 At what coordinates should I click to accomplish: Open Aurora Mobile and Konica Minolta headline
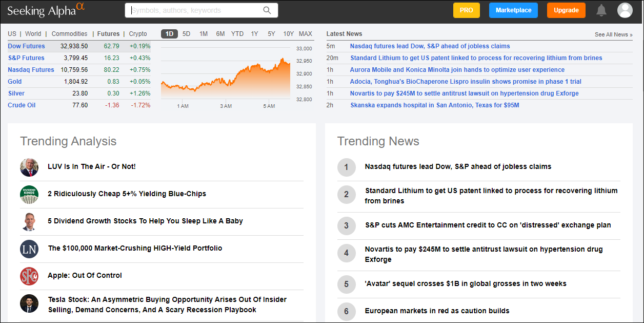[457, 70]
